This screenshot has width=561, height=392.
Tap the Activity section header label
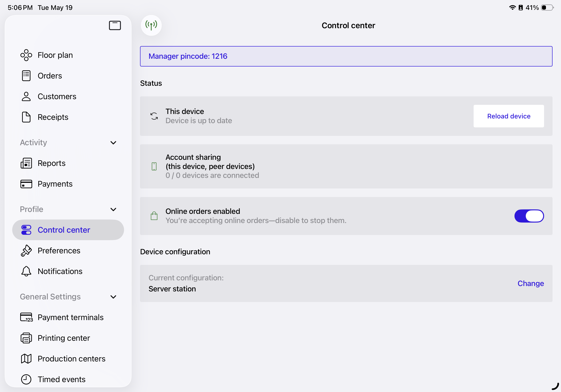pos(33,143)
